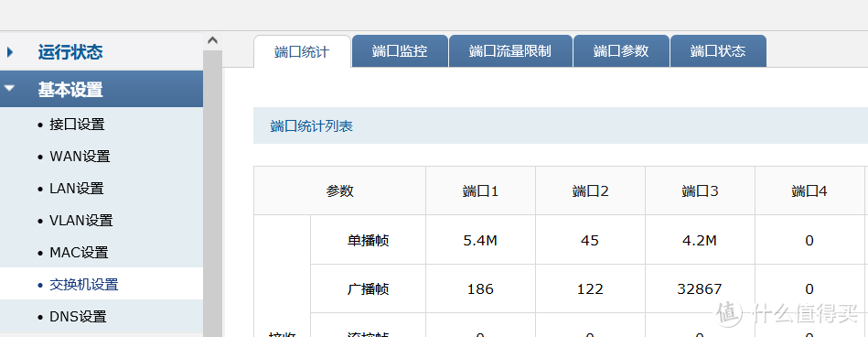This screenshot has height=337, width=868.
Task: Click the 45 unicast value for port 2
Action: [590, 241]
